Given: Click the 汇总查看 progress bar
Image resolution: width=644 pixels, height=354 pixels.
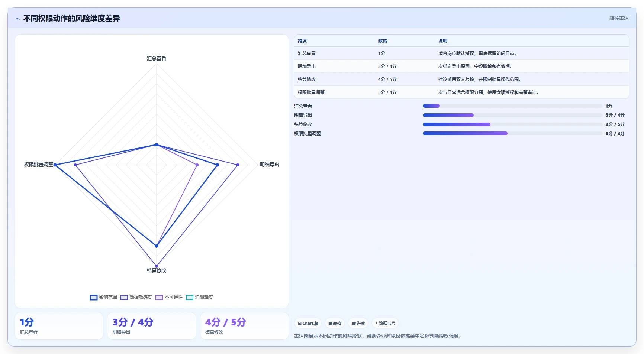Looking at the screenshot, I should tap(512, 106).
